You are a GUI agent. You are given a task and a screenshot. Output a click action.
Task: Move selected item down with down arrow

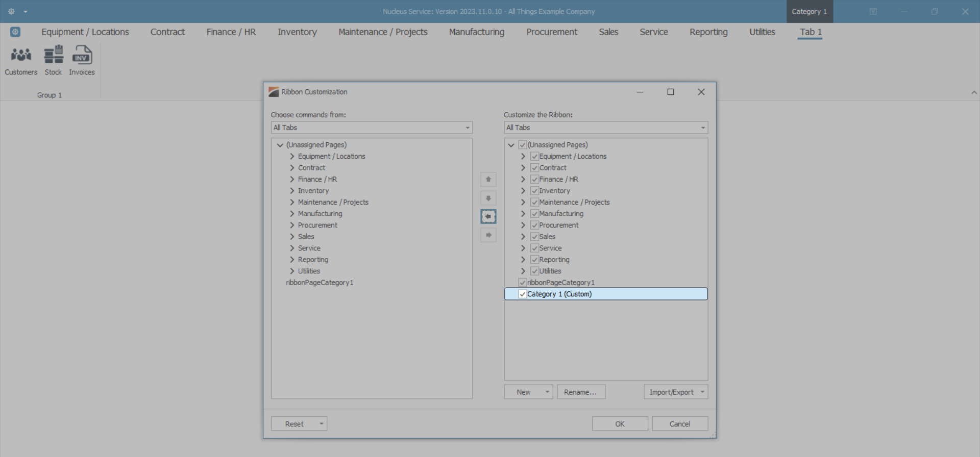click(x=488, y=198)
